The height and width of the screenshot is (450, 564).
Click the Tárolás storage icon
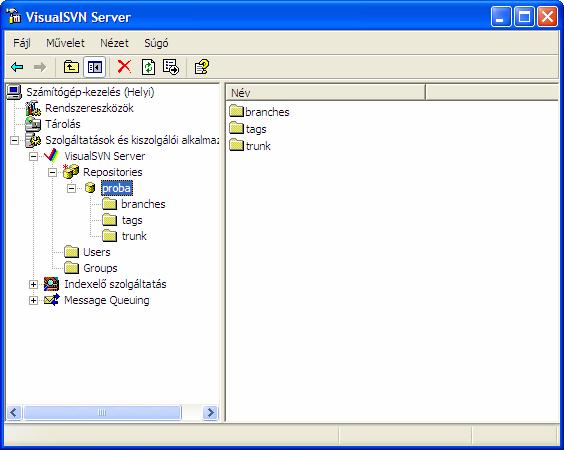(33, 124)
